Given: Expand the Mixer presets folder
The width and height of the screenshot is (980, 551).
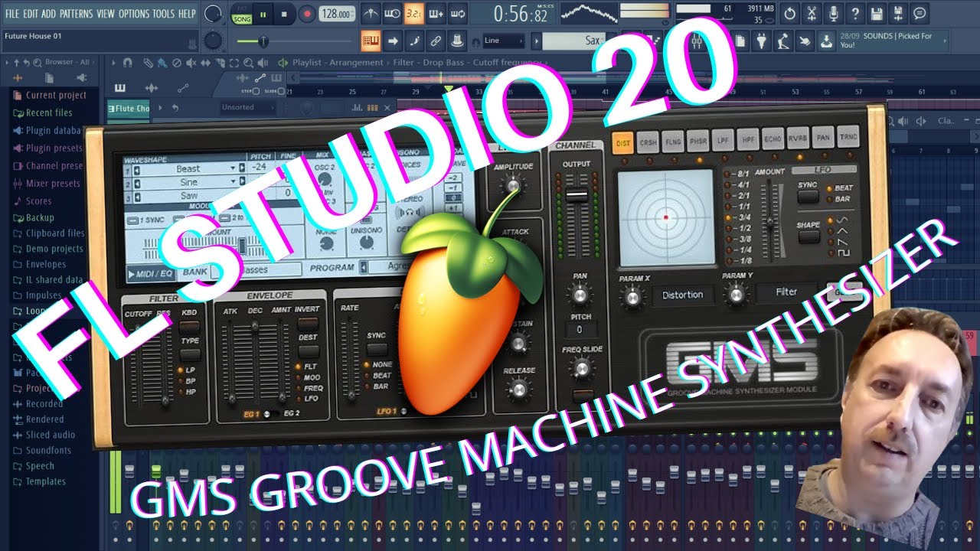Looking at the screenshot, I should point(47,184).
